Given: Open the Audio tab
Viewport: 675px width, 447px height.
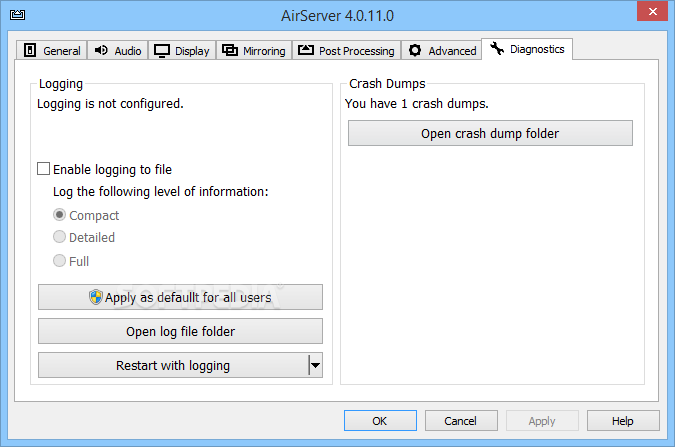Looking at the screenshot, I should pos(118,50).
